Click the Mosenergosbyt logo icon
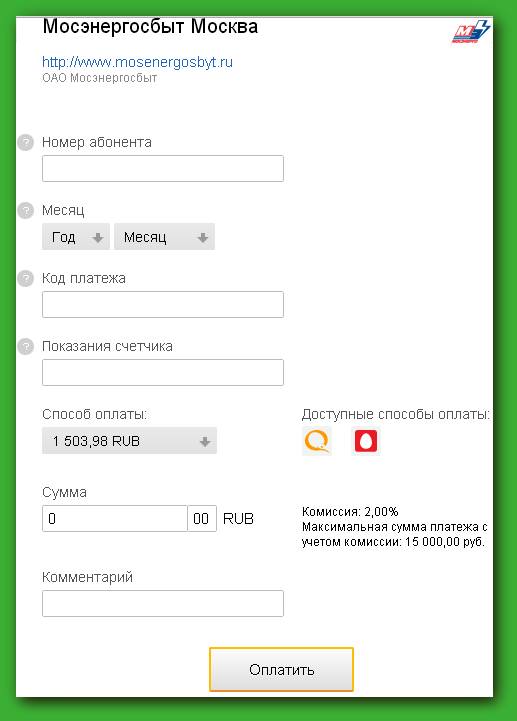This screenshot has height=721, width=517. pos(471,31)
